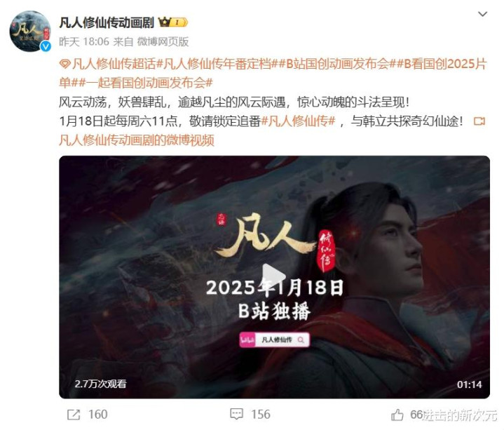Click the video camera icon before video link
The width and height of the screenshot is (504, 430).
point(479,121)
